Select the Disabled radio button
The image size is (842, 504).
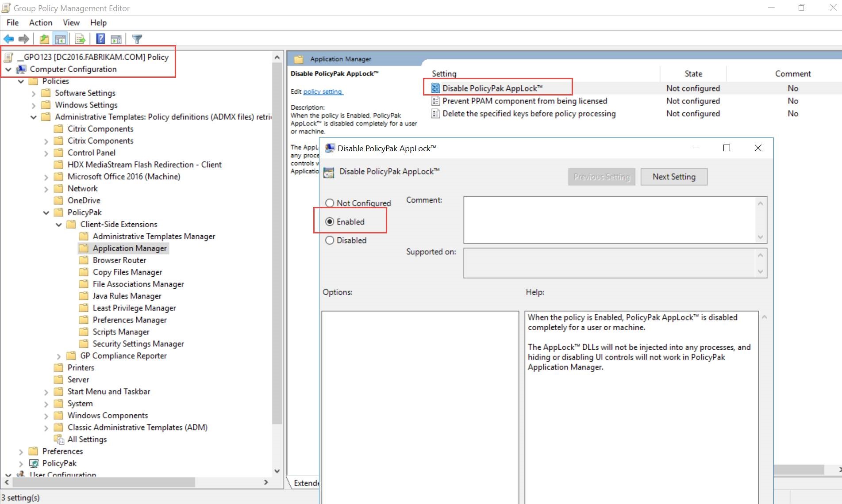point(330,241)
